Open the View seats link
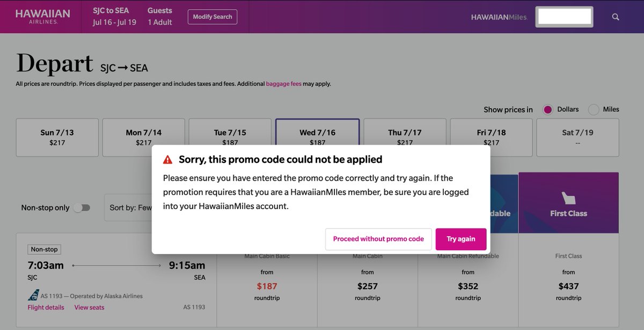This screenshot has height=330, width=644. coord(89,307)
